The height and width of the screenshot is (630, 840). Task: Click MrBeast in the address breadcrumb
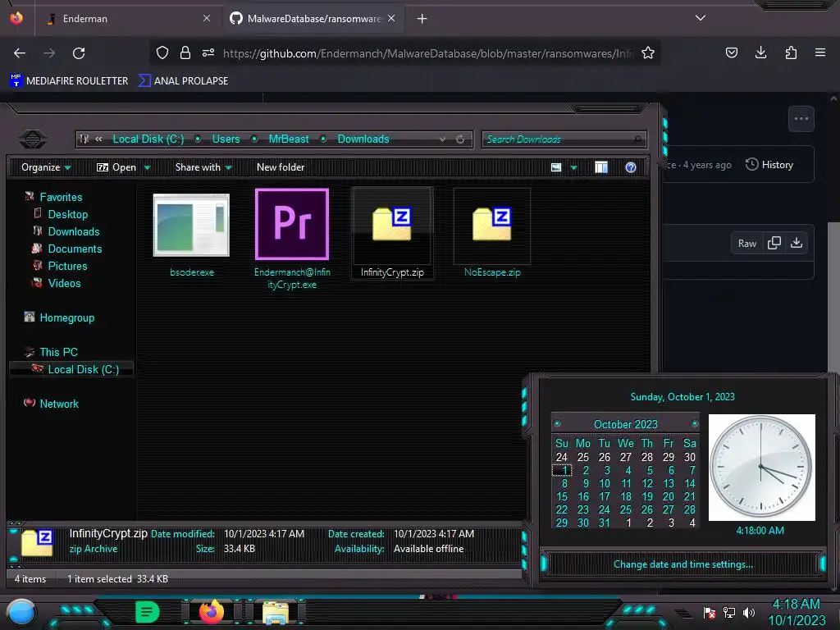click(288, 139)
